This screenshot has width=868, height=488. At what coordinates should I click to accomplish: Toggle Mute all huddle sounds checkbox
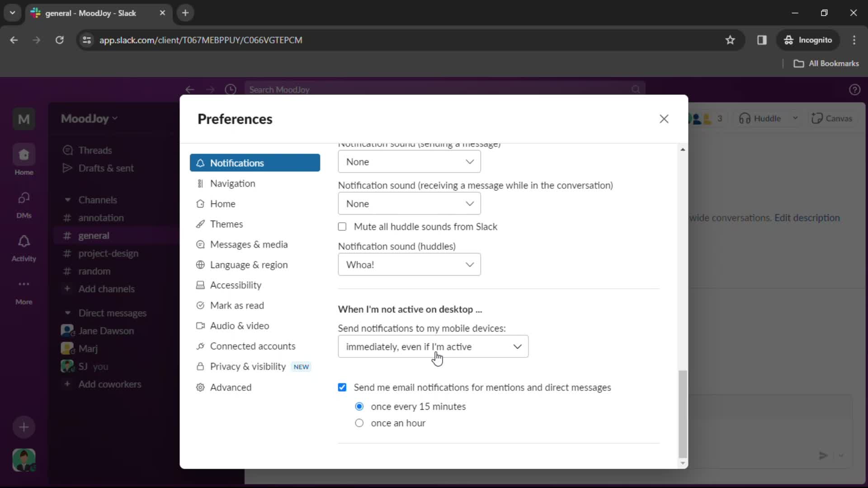click(342, 226)
